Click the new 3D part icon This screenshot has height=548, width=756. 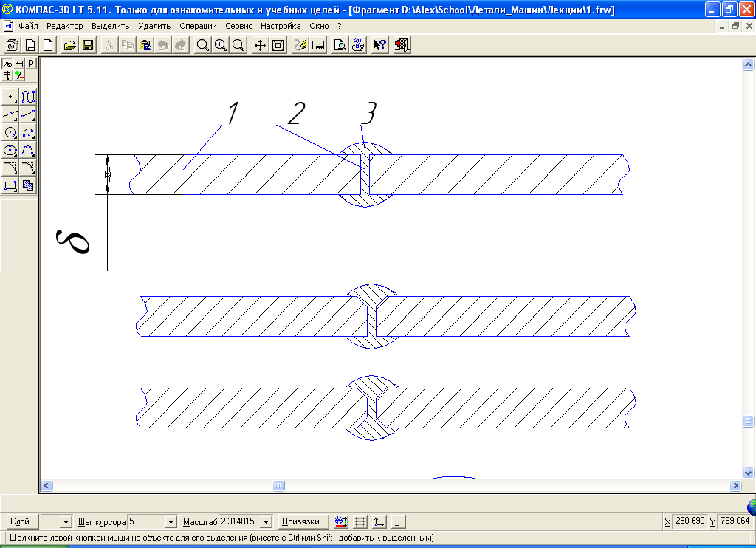coord(13,45)
